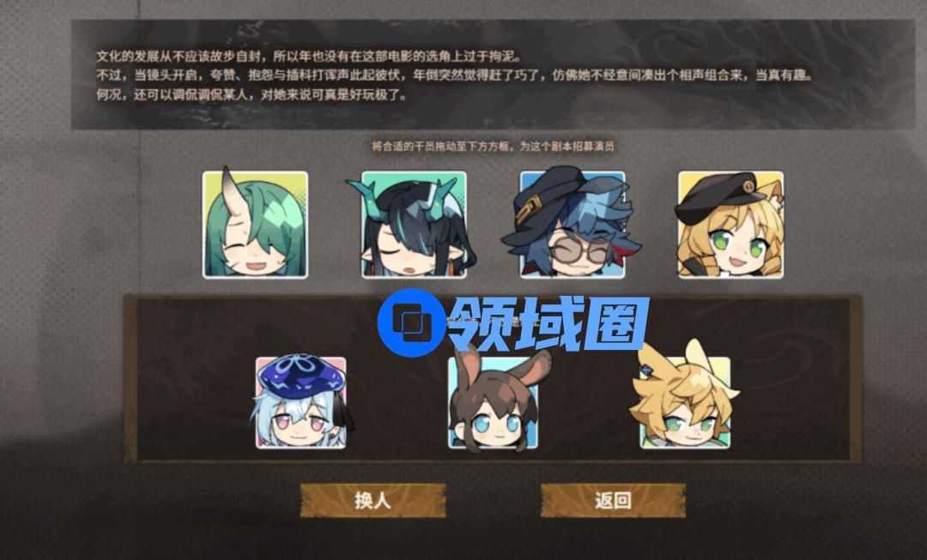Pick the sleeping black-haired operator with teal horns

pyautogui.click(x=414, y=225)
